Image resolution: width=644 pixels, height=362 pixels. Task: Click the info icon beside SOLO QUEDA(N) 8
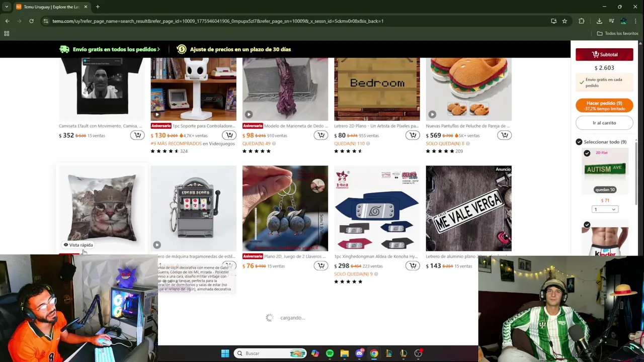467,144
